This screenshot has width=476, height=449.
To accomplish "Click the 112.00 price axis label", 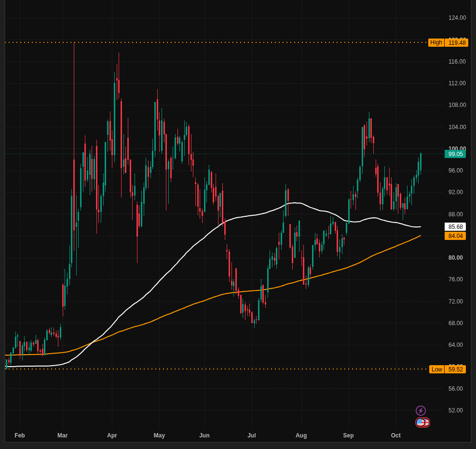I will pos(457,83).
